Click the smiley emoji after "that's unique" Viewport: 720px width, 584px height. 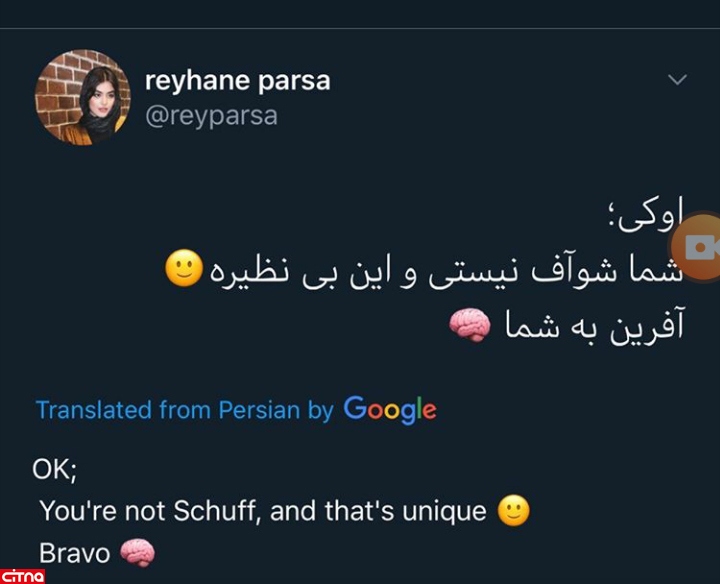513,511
